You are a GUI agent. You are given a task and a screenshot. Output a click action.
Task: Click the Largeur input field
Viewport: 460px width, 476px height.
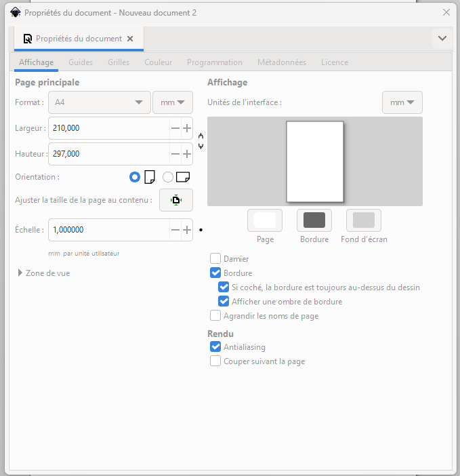point(108,128)
